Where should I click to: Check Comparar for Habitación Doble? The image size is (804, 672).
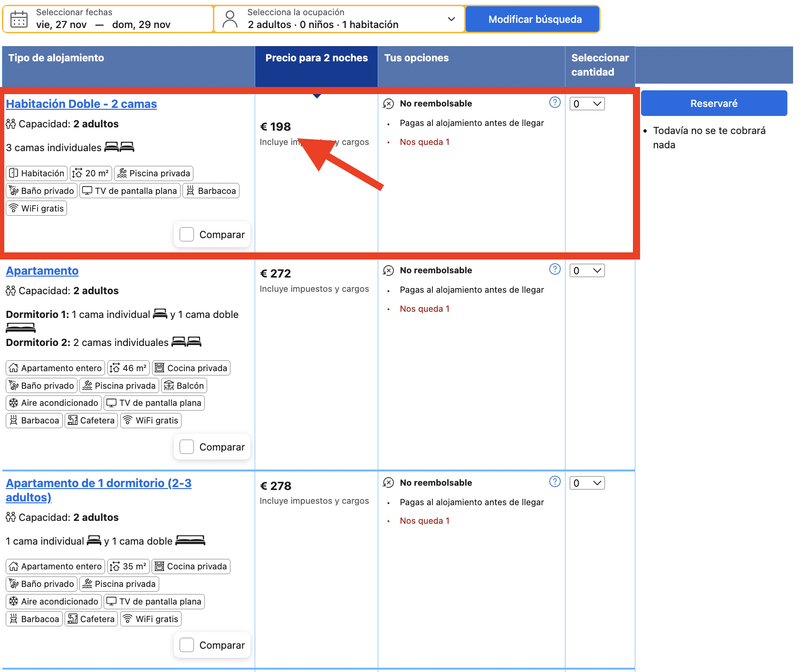click(x=187, y=234)
